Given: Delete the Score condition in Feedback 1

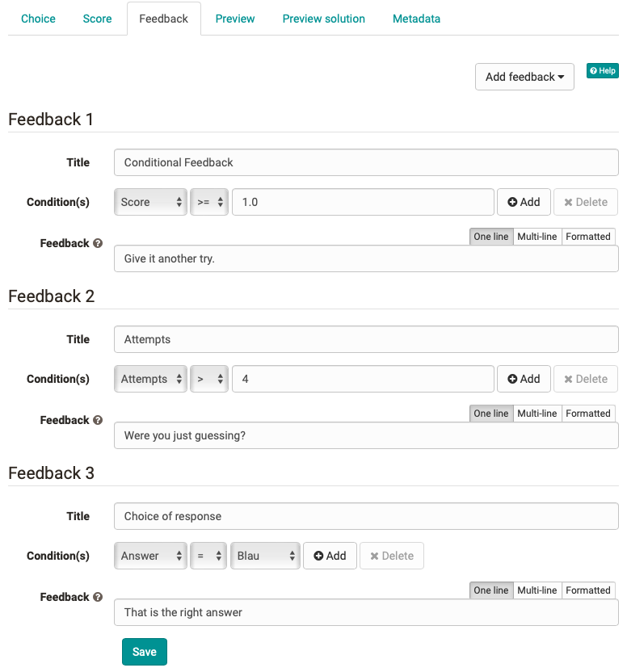Looking at the screenshot, I should tap(585, 202).
